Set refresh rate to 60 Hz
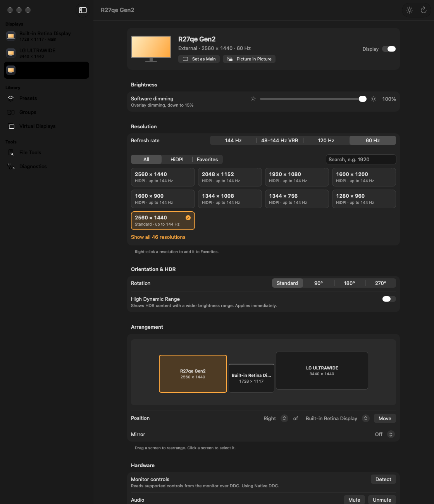The width and height of the screenshot is (434, 504). pos(373,140)
